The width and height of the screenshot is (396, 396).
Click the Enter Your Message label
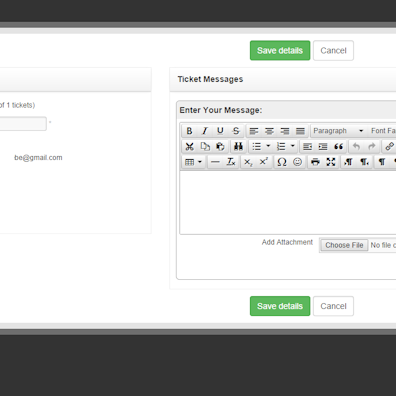(x=221, y=110)
